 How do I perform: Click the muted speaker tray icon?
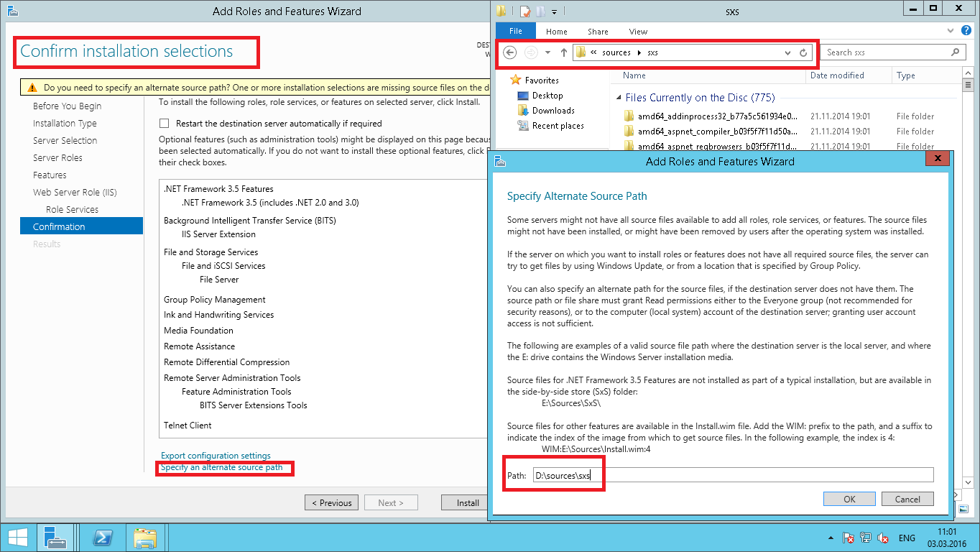coord(883,538)
